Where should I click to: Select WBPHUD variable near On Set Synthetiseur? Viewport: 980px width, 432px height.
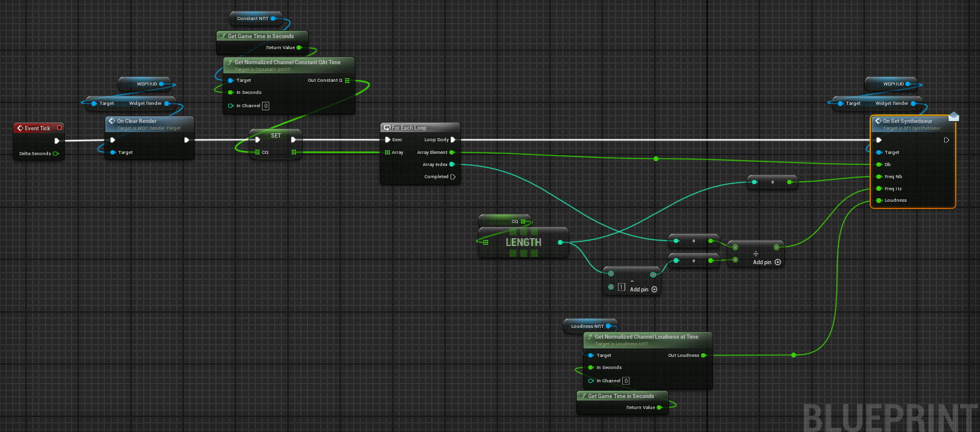pos(890,84)
